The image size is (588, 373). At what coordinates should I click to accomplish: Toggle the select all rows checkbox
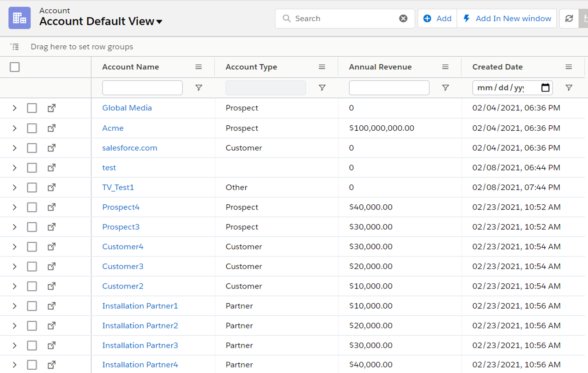click(x=15, y=67)
